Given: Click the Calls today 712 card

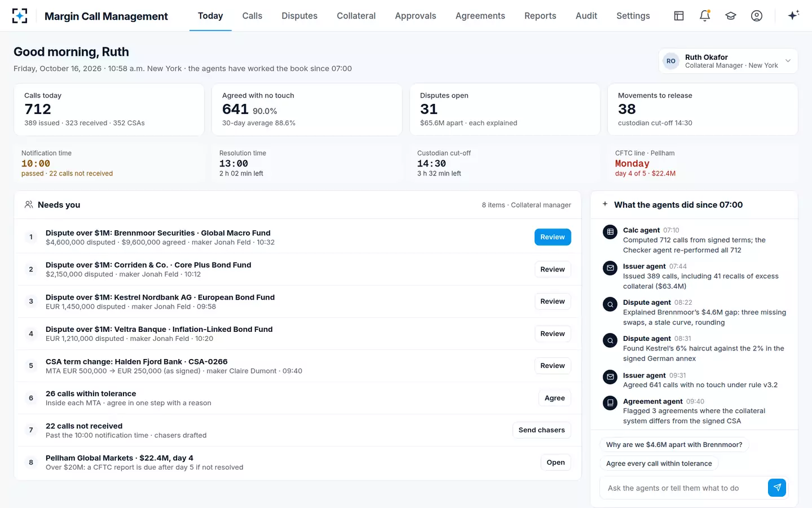Looking at the screenshot, I should (x=109, y=110).
